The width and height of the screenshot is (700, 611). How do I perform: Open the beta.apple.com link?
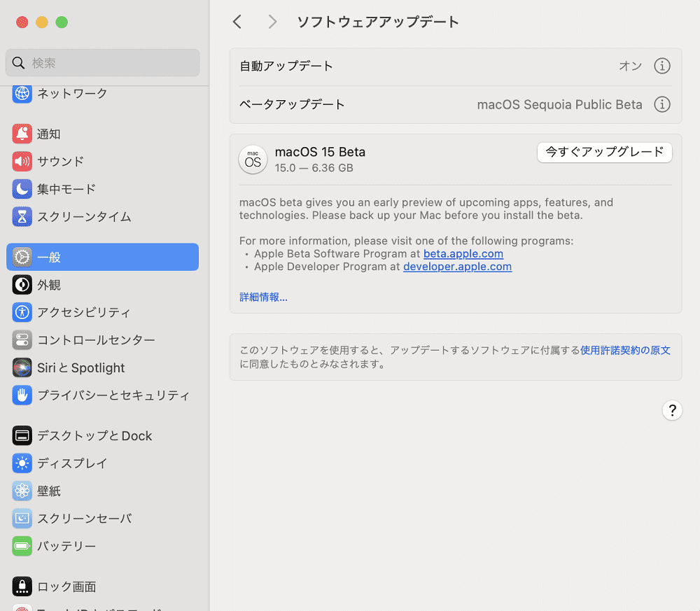coord(463,253)
